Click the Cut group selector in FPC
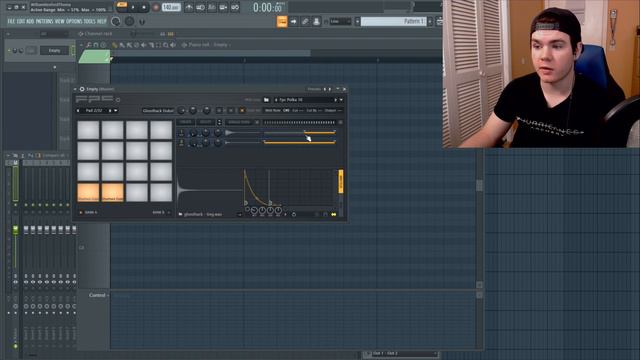Image resolution: width=640 pixels, height=360 pixels. point(298,110)
